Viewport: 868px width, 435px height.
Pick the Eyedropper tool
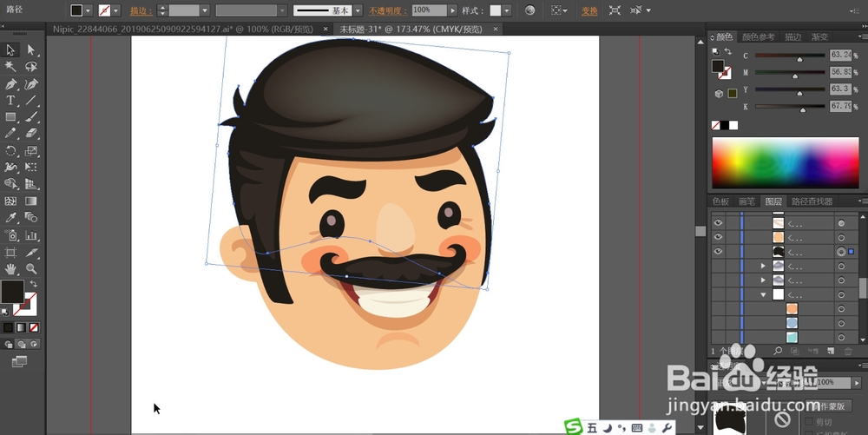[11, 217]
